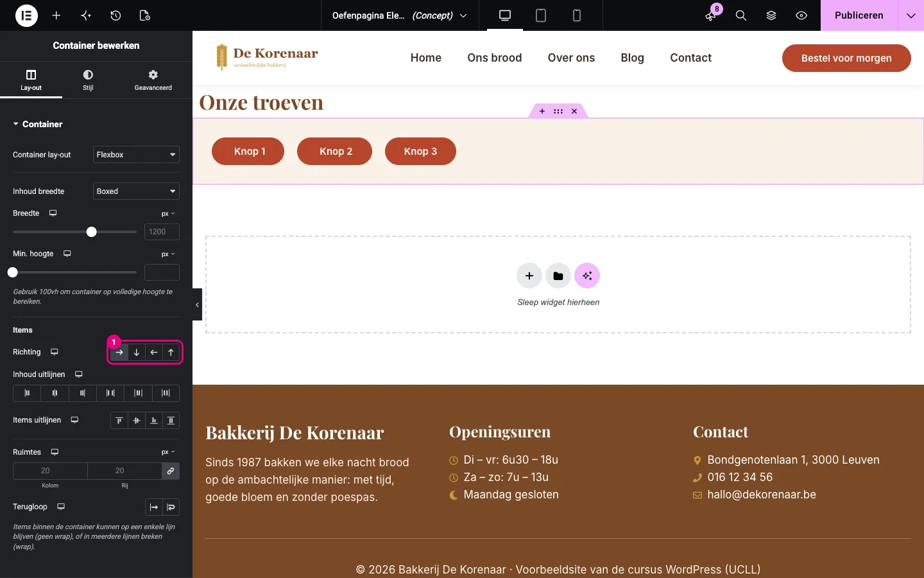Open the notifications icon with badge 8
Image resolution: width=924 pixels, height=578 pixels.
click(x=711, y=15)
